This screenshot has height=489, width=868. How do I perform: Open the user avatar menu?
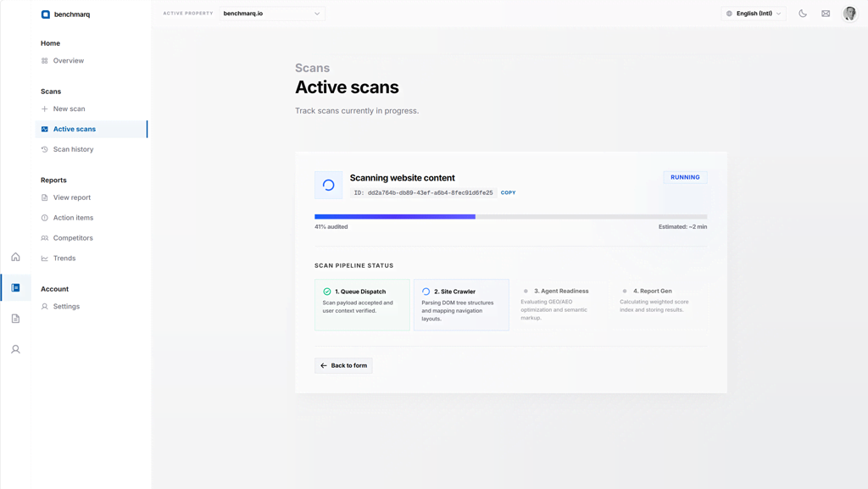click(849, 14)
